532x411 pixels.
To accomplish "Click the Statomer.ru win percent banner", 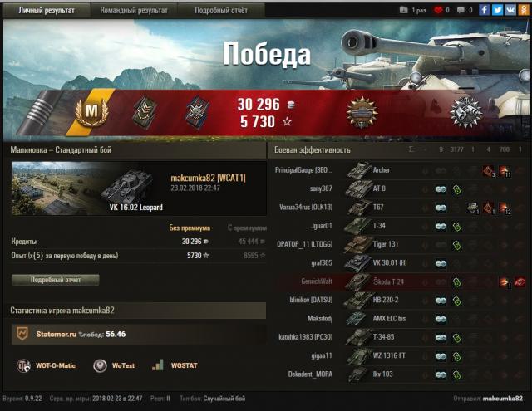I will tap(139, 335).
